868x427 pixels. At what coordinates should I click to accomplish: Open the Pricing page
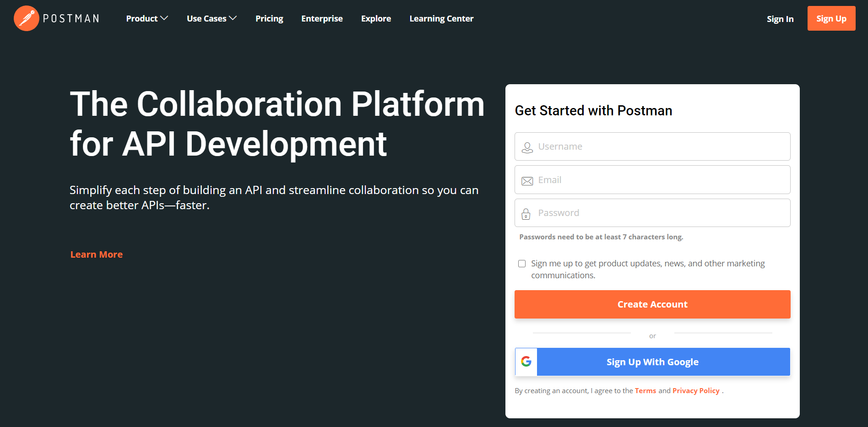[269, 18]
